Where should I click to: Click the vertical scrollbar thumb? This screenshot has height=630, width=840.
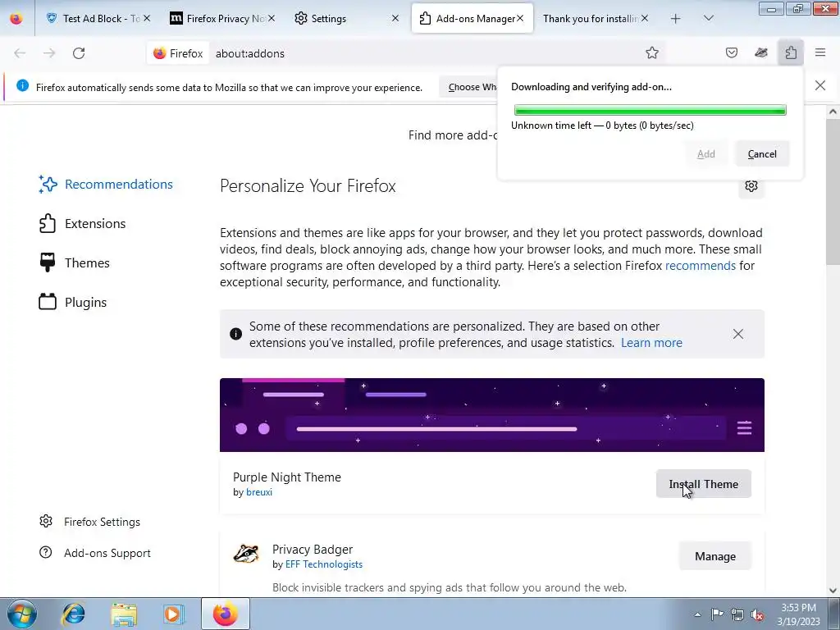833,192
